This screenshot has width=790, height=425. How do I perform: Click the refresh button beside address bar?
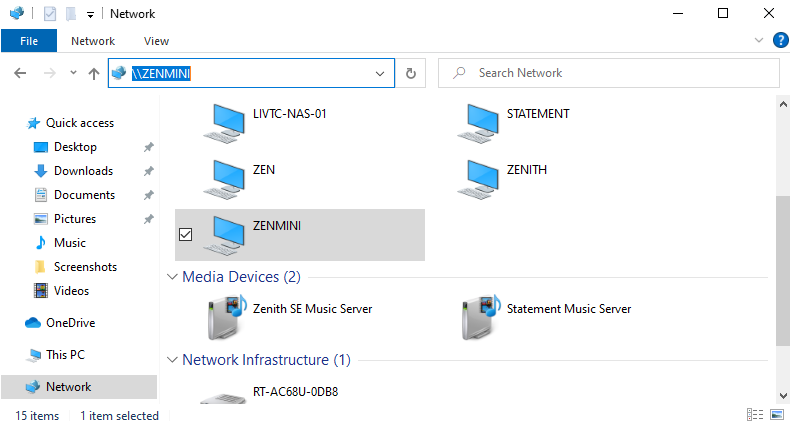[x=411, y=74]
